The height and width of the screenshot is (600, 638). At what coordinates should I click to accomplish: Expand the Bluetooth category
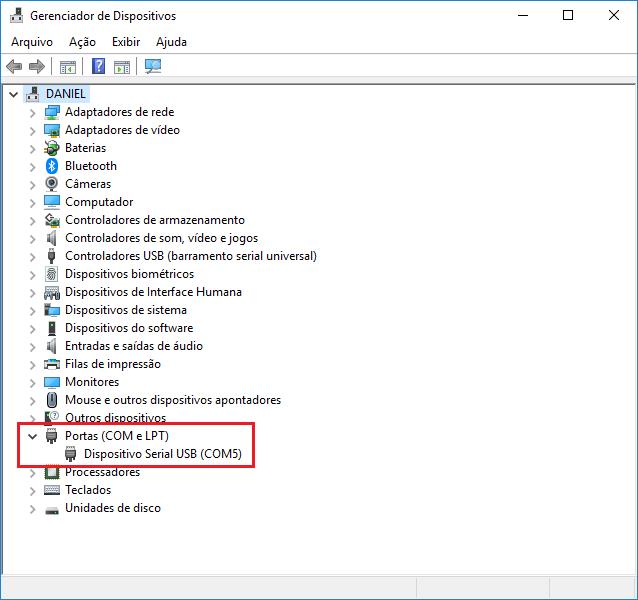(33, 167)
